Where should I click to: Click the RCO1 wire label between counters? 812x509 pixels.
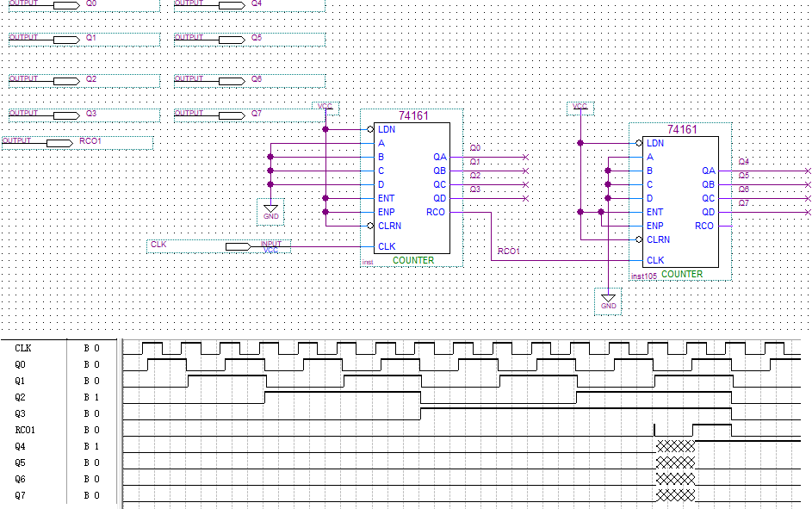509,251
